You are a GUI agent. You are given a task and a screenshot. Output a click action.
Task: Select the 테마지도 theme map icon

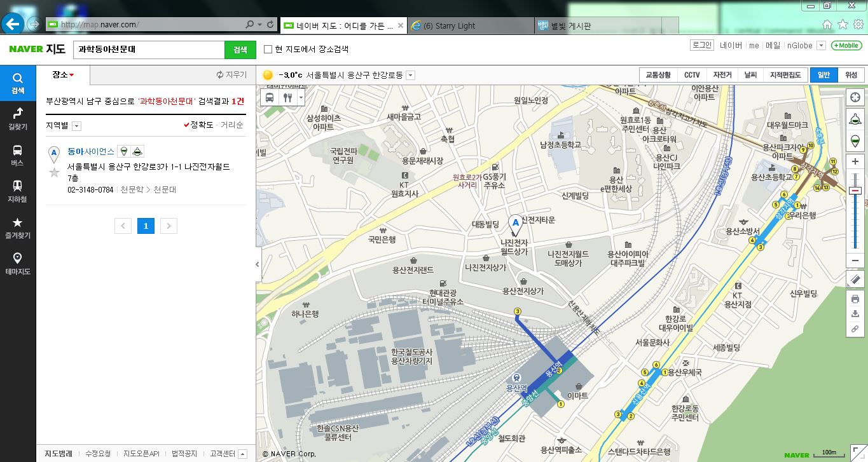click(17, 263)
